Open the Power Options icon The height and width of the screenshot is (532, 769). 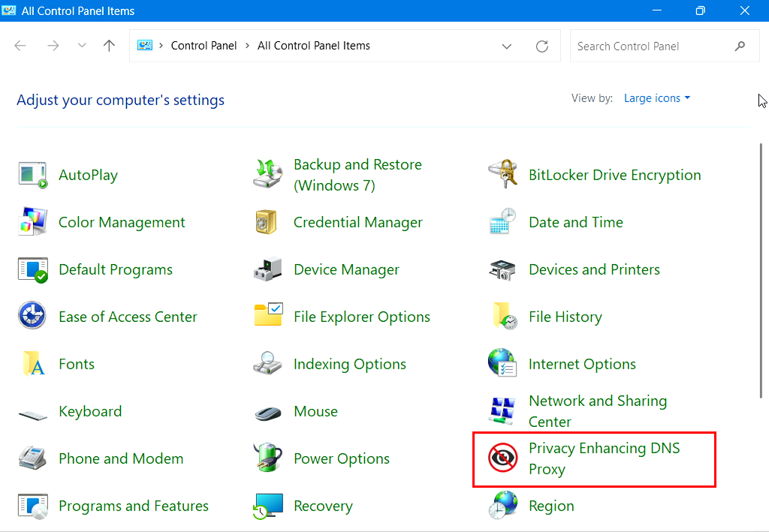(268, 458)
